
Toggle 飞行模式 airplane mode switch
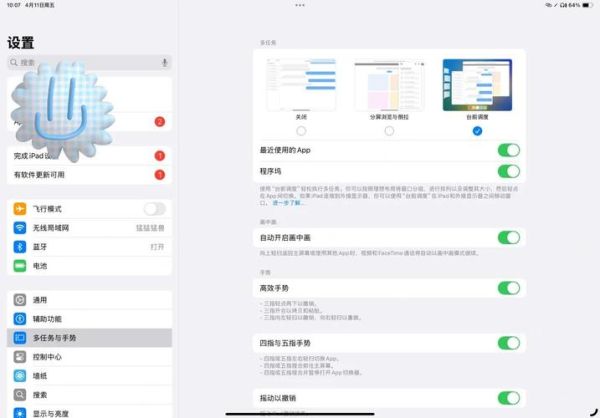click(x=155, y=209)
